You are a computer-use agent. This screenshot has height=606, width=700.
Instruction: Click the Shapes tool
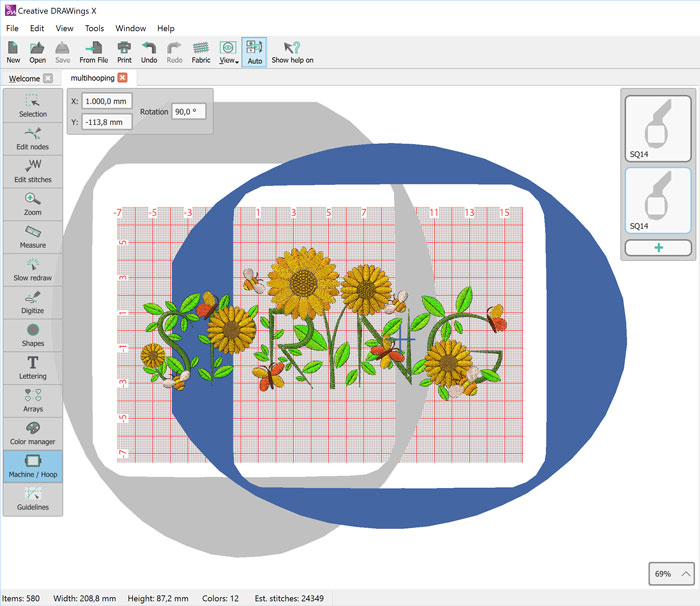point(33,334)
